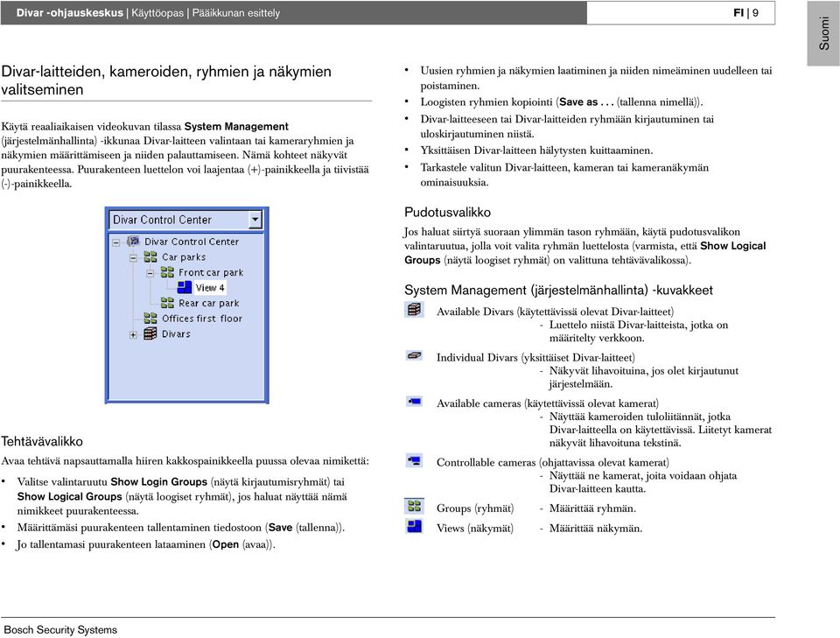This screenshot has height=638, width=840.
Task: Click 'Pääikkunan esittely' in the header bar
Action: point(236,13)
